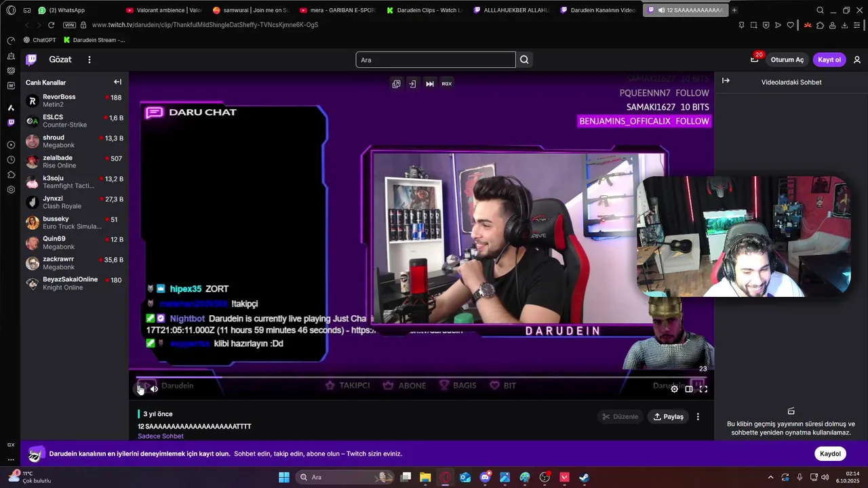Focus the Twitch Ara search field

coord(435,60)
